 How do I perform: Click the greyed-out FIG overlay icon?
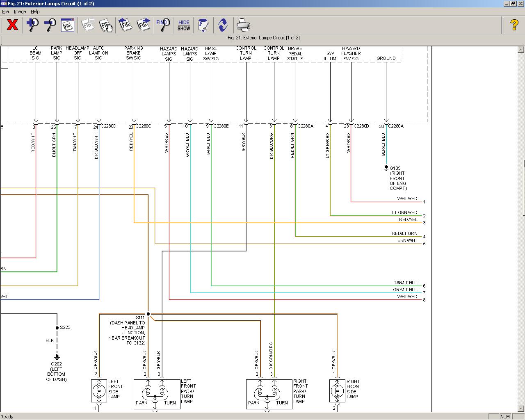pyautogui.click(x=87, y=25)
